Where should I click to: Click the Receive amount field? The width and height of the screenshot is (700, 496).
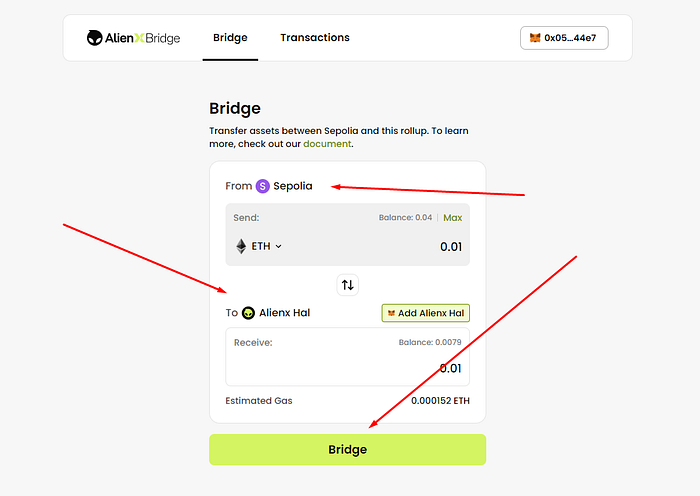coord(347,368)
